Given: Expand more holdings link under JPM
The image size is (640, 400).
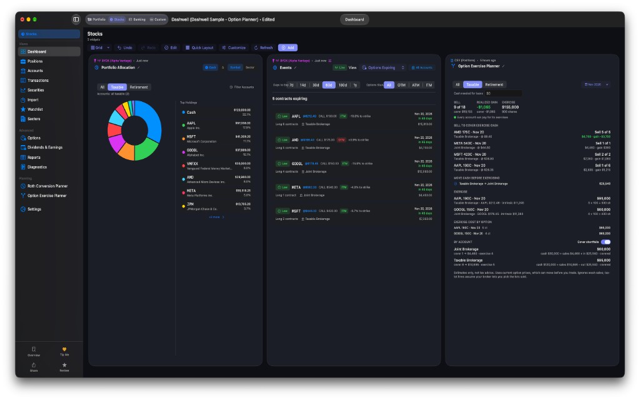Looking at the screenshot, I should pyautogui.click(x=216, y=217).
